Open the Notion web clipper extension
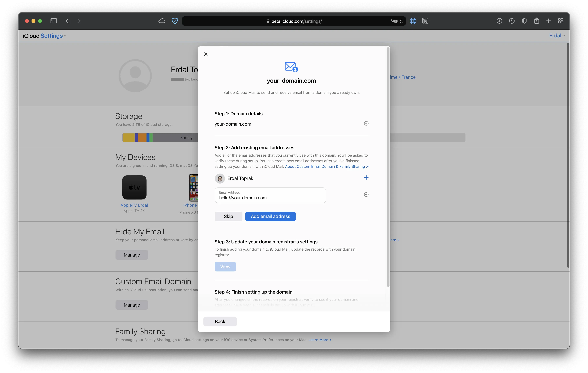 (x=425, y=21)
